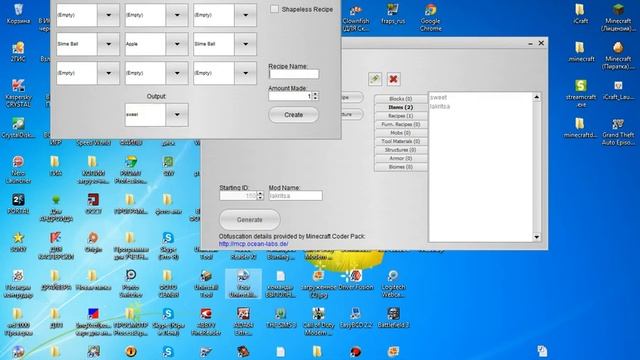Select the Clownfish desktop icon
The image size is (640, 360).
click(x=356, y=17)
